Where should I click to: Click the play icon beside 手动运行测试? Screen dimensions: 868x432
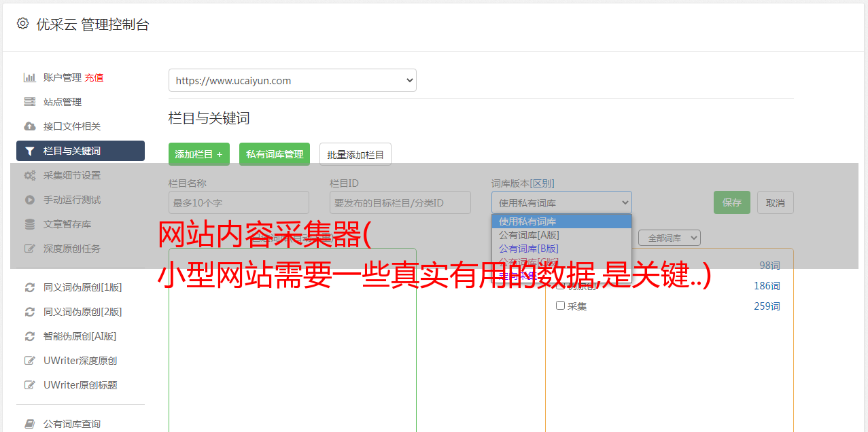click(29, 200)
